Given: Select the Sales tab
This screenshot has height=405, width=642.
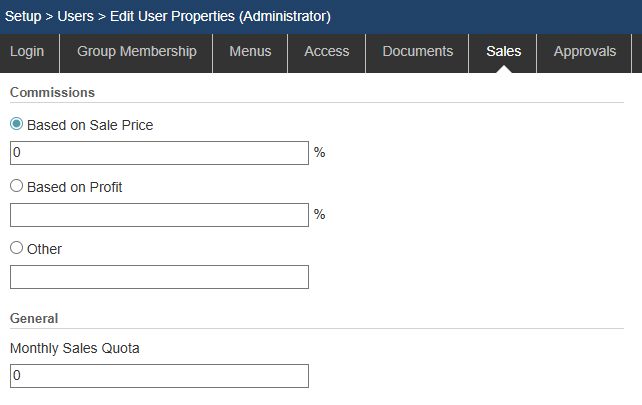Looking at the screenshot, I should 503,51.
